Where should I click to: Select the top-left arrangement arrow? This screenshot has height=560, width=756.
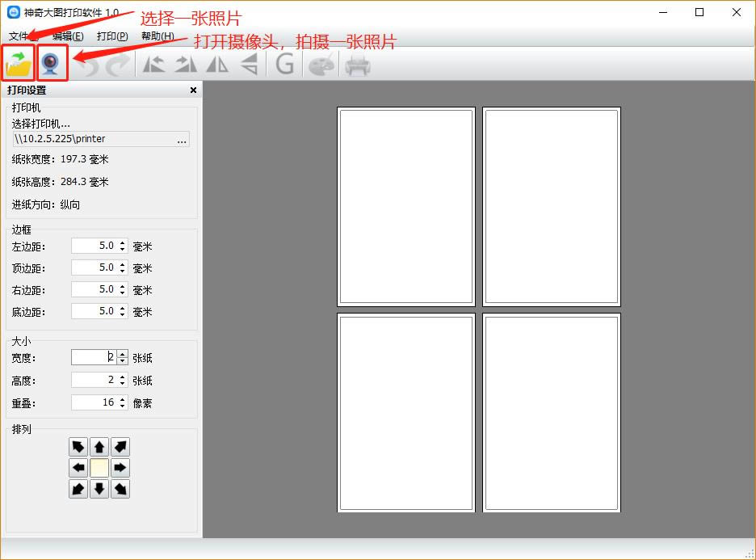tap(78, 447)
